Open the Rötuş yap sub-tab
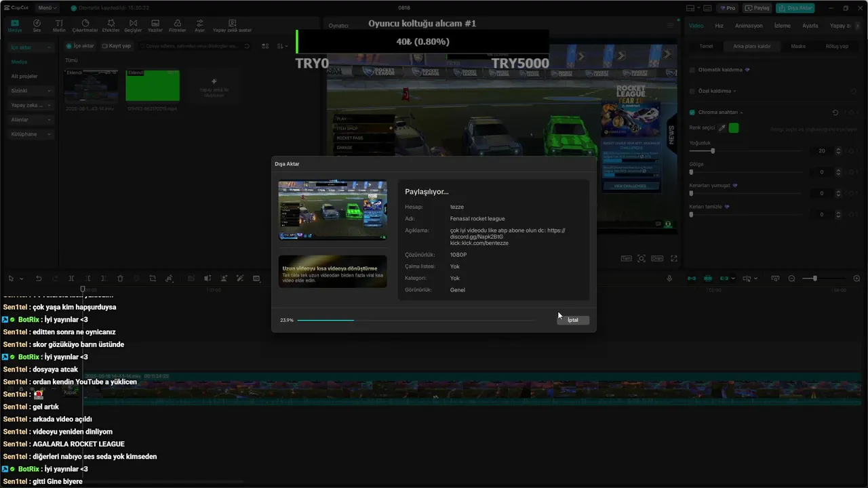 [x=836, y=47]
